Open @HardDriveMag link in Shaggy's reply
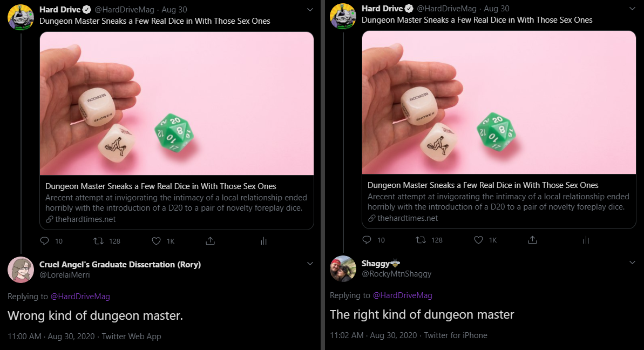 click(402, 295)
